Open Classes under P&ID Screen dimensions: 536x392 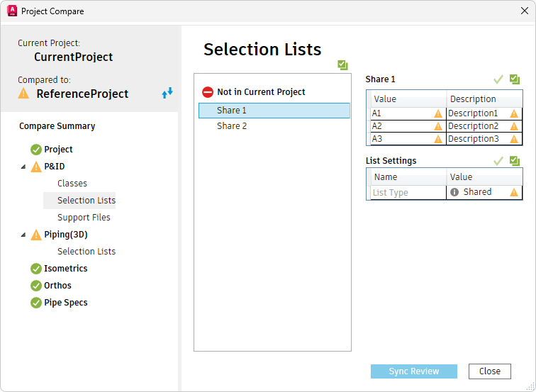click(x=72, y=184)
